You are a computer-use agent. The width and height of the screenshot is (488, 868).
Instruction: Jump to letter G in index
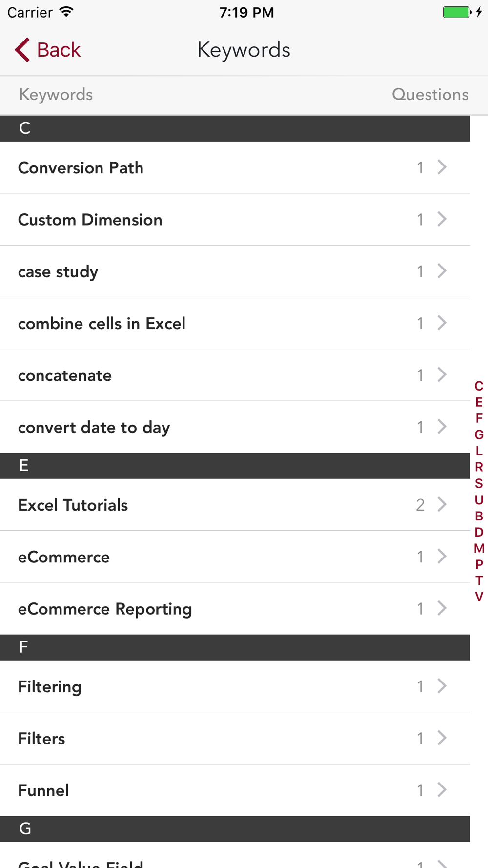click(479, 434)
